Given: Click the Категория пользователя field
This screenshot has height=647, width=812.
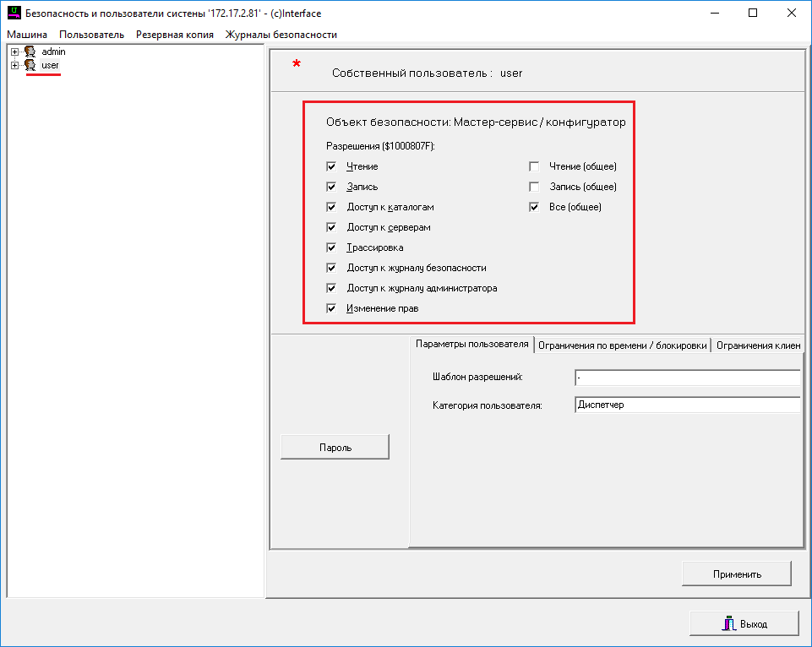Looking at the screenshot, I should [x=686, y=405].
